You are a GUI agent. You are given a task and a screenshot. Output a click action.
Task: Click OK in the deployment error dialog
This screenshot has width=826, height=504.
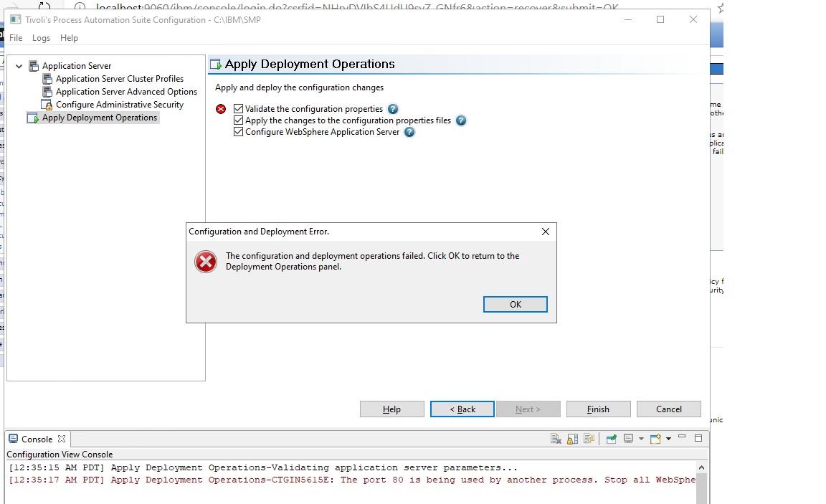click(x=515, y=304)
